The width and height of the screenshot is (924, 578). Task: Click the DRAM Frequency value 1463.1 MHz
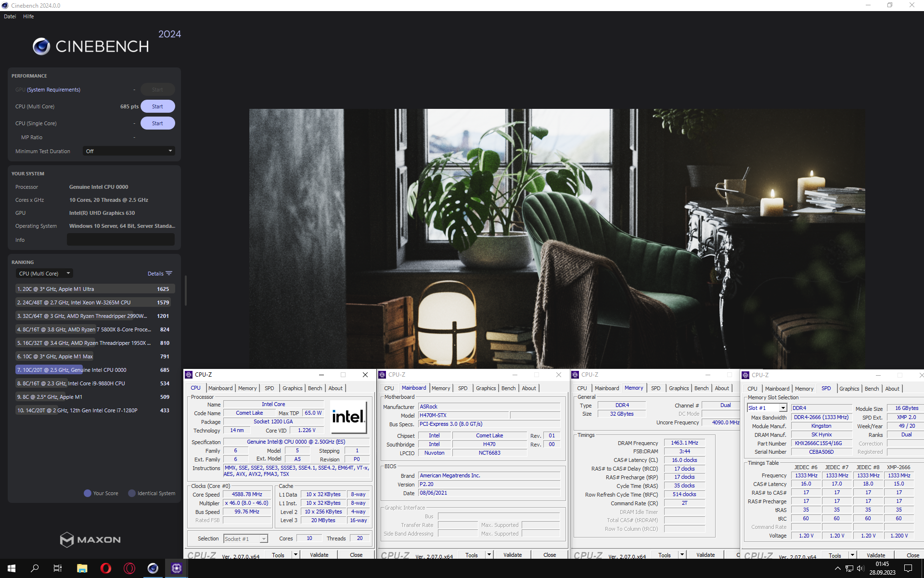tap(684, 443)
